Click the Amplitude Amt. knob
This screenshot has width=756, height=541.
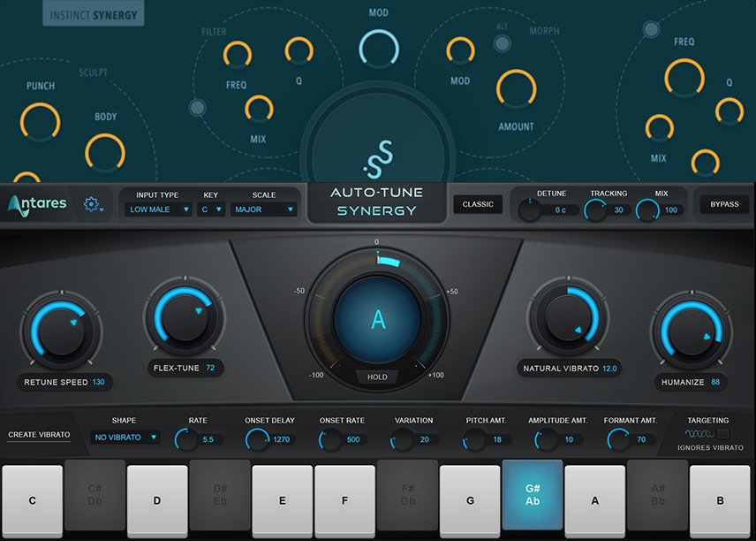click(546, 439)
